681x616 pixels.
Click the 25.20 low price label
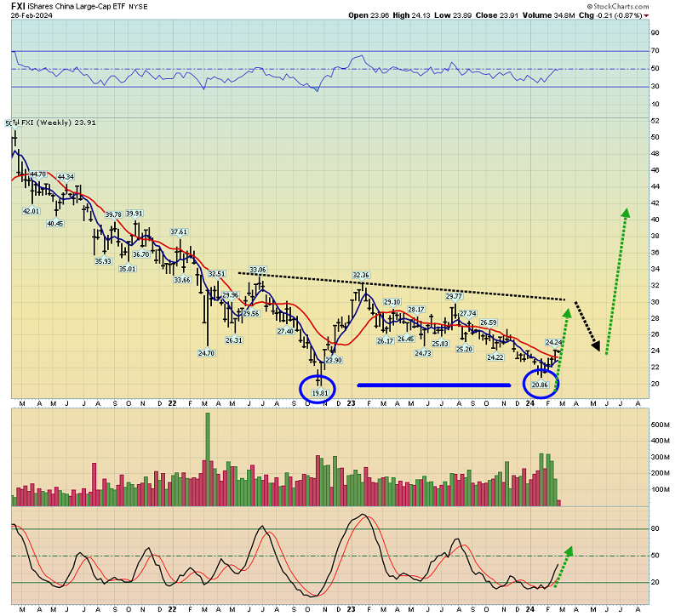pos(464,349)
